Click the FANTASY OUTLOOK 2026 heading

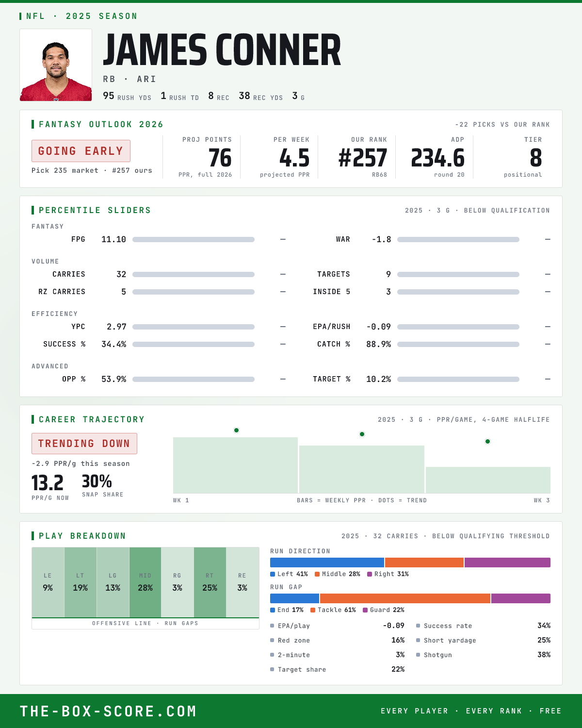[101, 125]
